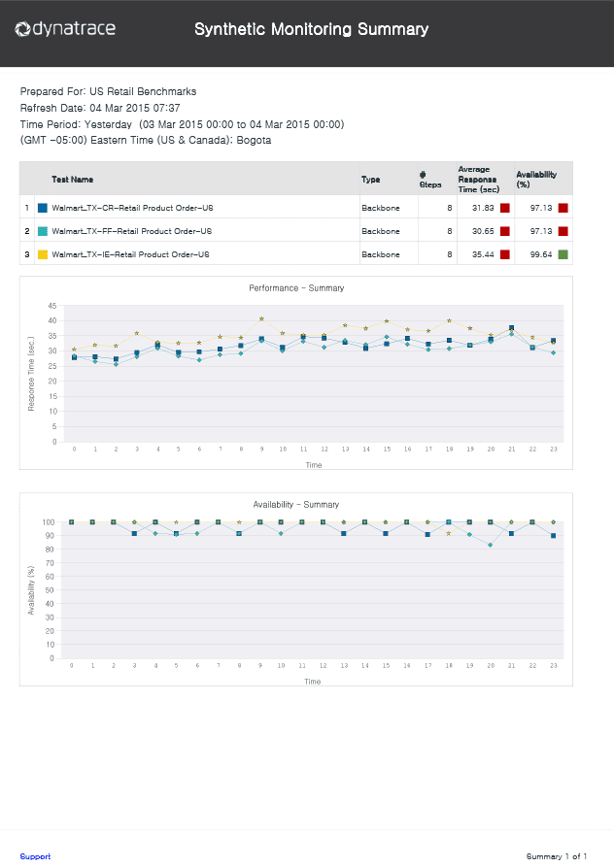Click blue square marker at hour 21 in Performance chart
Viewport: 614px width, 868px height.
click(511, 328)
